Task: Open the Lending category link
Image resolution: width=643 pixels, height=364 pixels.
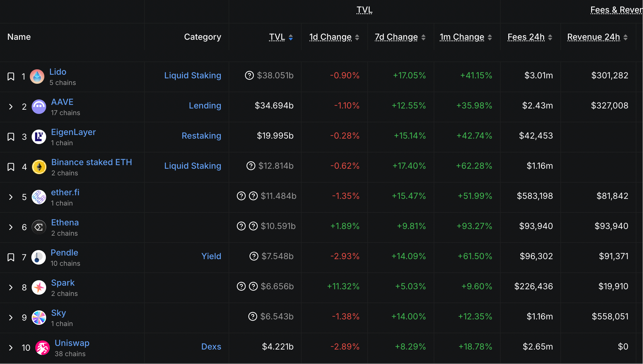Action: click(x=205, y=105)
